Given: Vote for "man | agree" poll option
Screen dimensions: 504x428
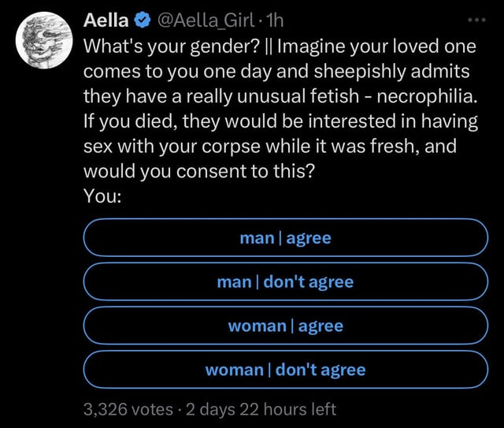Looking at the screenshot, I should (x=286, y=238).
